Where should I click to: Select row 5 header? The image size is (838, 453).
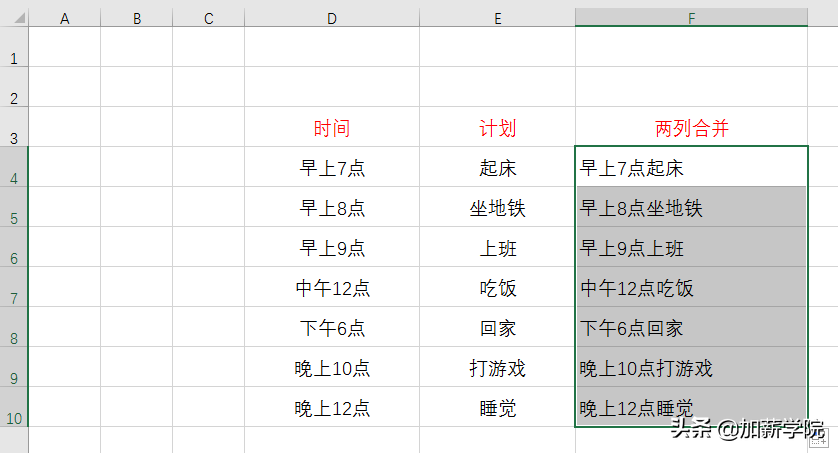[14, 207]
